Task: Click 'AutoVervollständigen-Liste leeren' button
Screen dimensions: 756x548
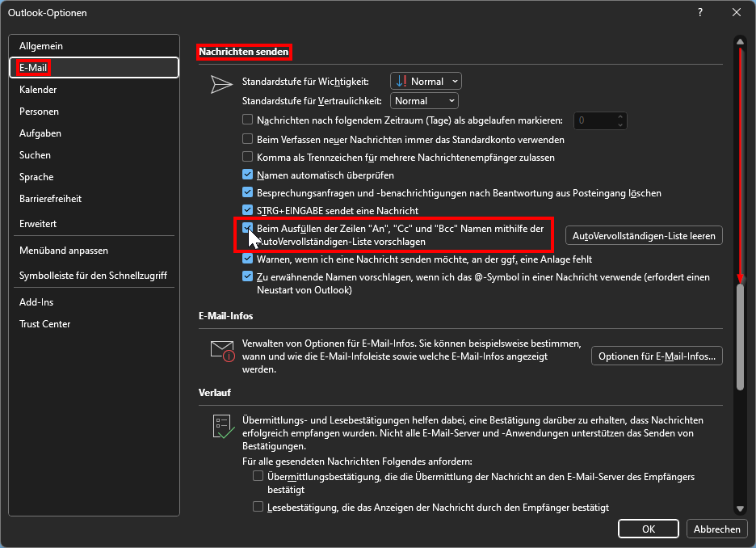Action: point(644,235)
